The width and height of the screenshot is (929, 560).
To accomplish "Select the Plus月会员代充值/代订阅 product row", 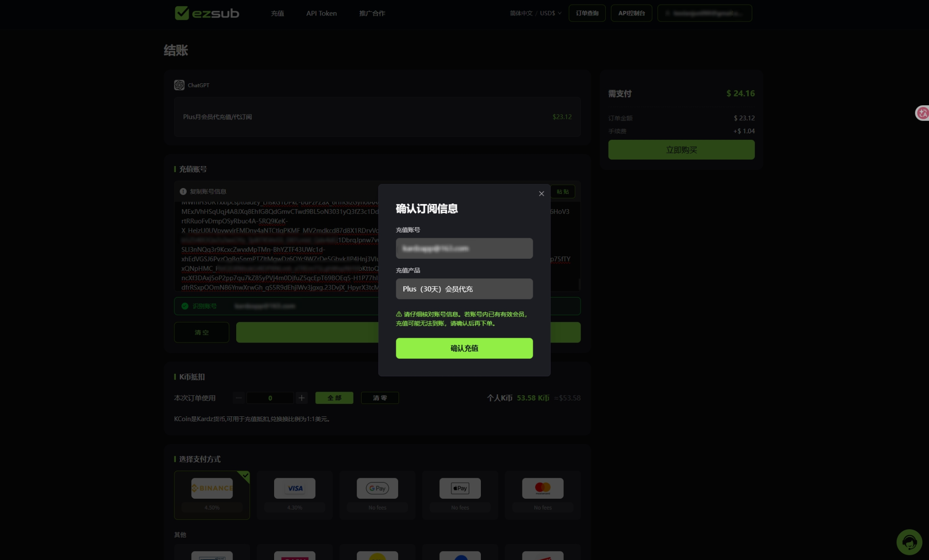I will pos(377,117).
